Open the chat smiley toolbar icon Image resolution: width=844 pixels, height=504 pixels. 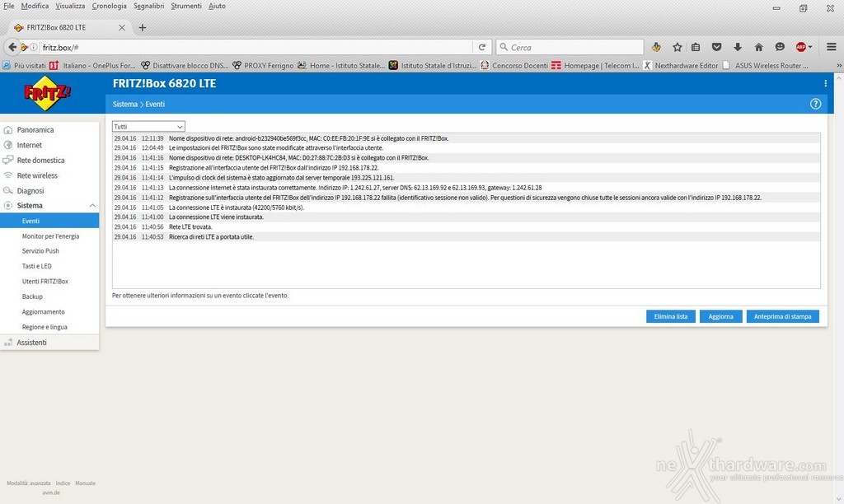(780, 47)
